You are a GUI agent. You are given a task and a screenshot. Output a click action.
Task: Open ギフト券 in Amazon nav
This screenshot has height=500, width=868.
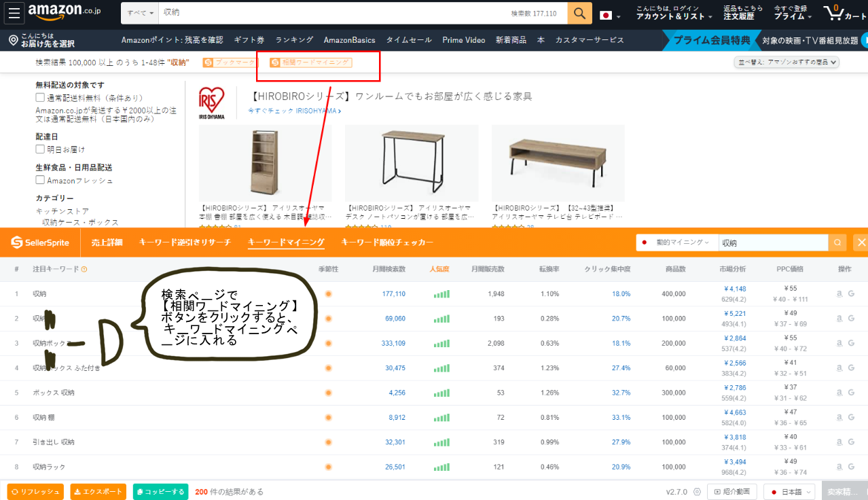pyautogui.click(x=249, y=40)
